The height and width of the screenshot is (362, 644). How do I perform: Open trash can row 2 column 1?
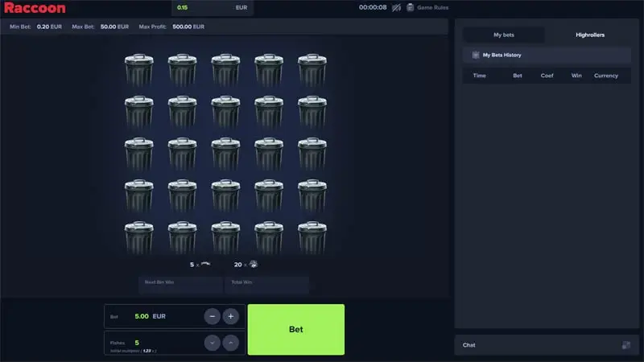pyautogui.click(x=139, y=112)
